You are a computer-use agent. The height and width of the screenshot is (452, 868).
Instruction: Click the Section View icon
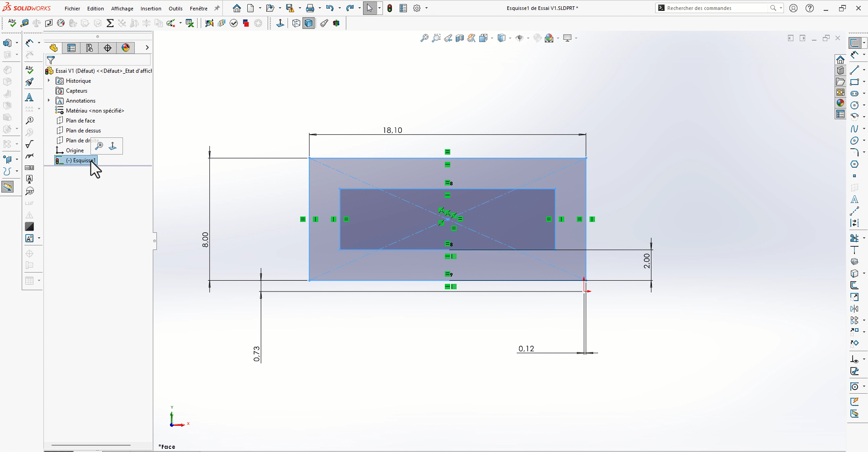point(460,38)
